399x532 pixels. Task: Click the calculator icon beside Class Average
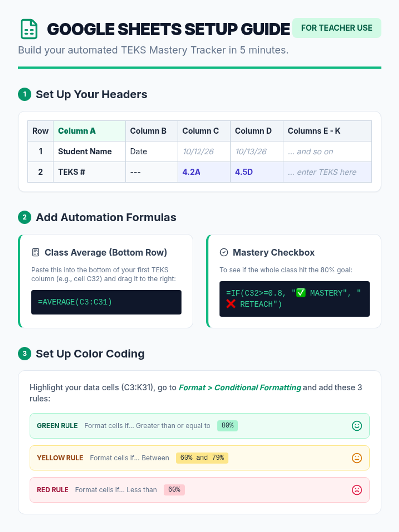(x=36, y=252)
